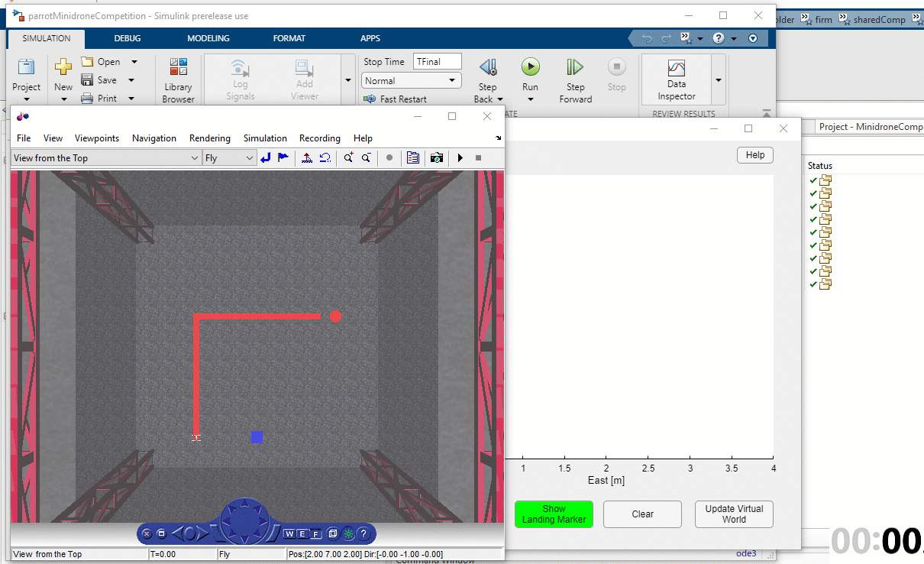Screen dimensions: 924x564
Task: Click the create viewpoint flag icon
Action: [x=283, y=157]
